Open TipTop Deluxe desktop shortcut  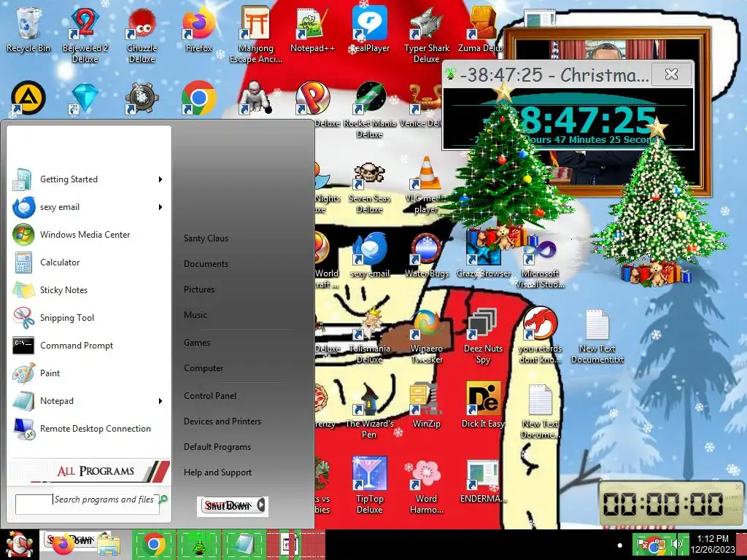tap(370, 486)
